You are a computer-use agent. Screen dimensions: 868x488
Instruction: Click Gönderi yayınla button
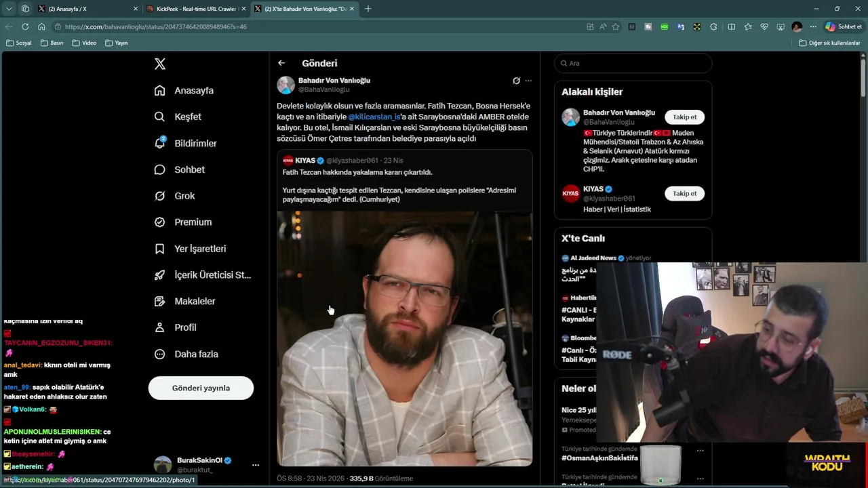201,388
